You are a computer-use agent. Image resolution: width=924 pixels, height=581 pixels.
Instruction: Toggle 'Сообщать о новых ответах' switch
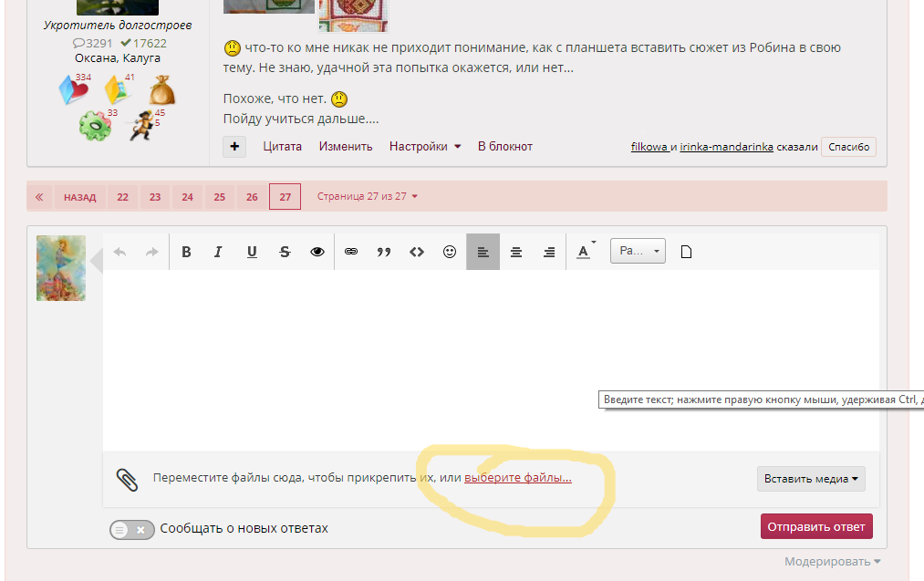click(132, 529)
